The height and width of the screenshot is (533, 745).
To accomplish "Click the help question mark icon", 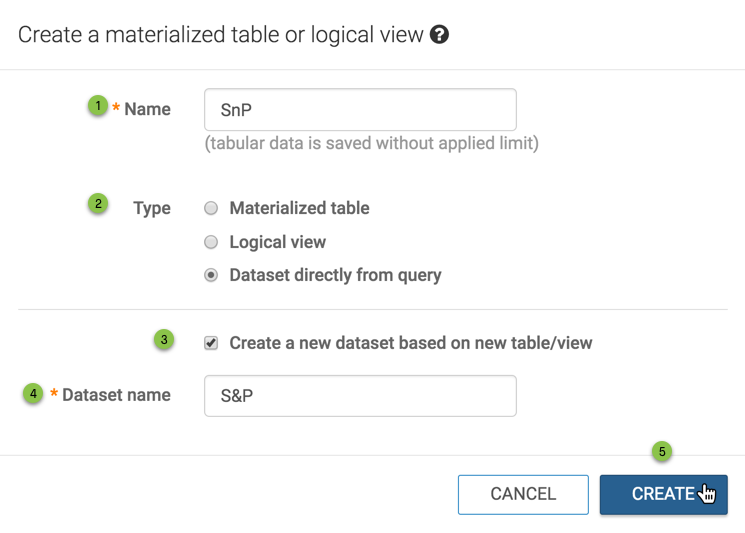I will (x=439, y=35).
